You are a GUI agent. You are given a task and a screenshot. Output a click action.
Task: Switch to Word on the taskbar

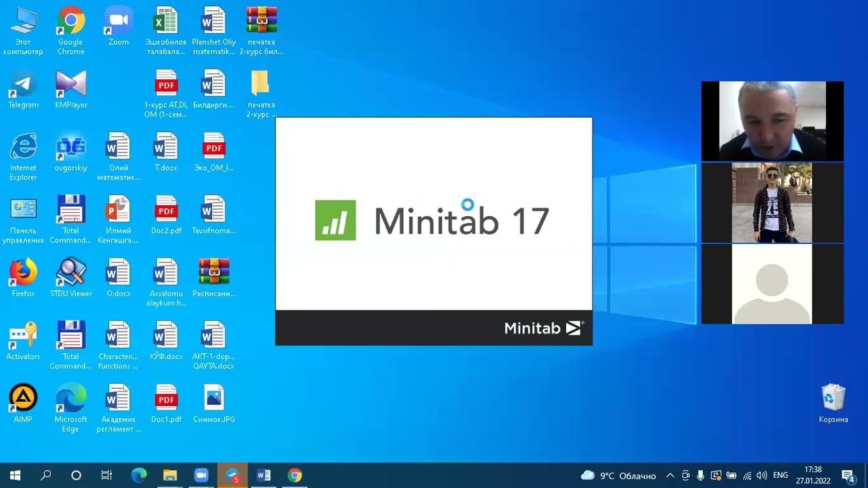coord(264,475)
